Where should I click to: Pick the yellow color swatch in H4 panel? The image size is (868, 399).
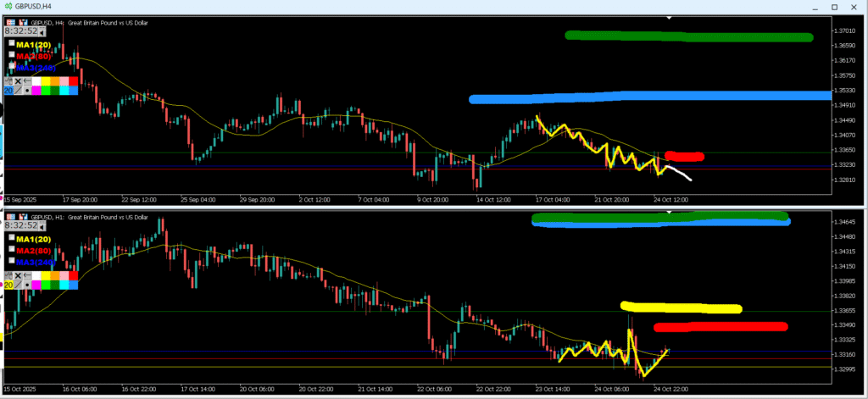46,81
